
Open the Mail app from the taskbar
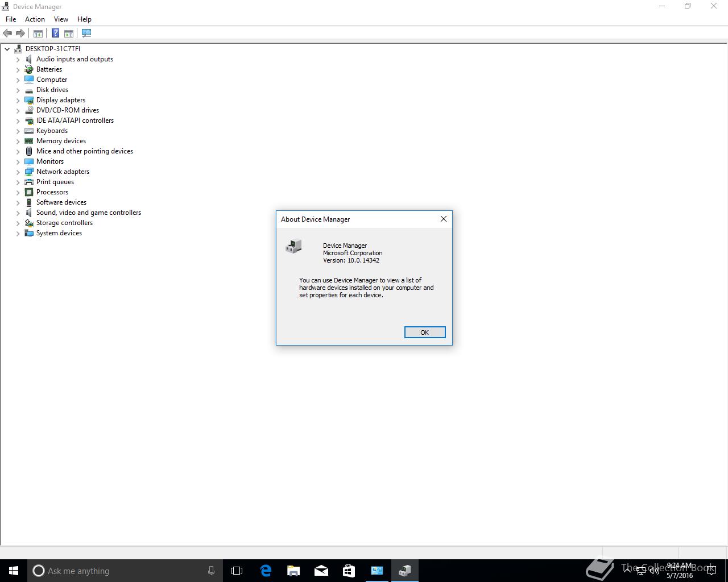[321, 571]
